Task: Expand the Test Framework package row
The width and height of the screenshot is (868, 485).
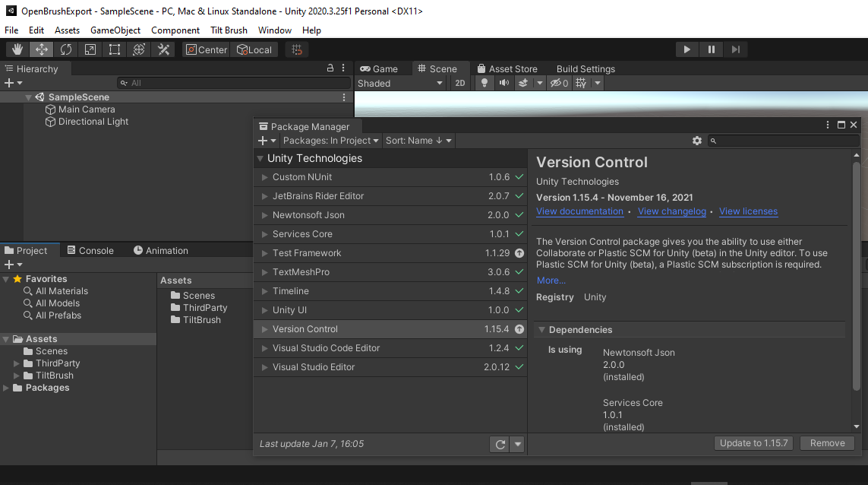Action: (x=264, y=253)
